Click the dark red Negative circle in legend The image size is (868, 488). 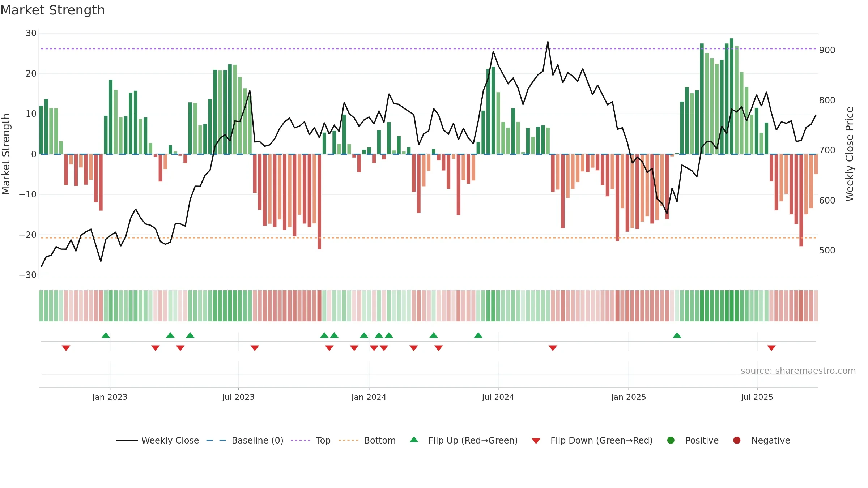737,440
